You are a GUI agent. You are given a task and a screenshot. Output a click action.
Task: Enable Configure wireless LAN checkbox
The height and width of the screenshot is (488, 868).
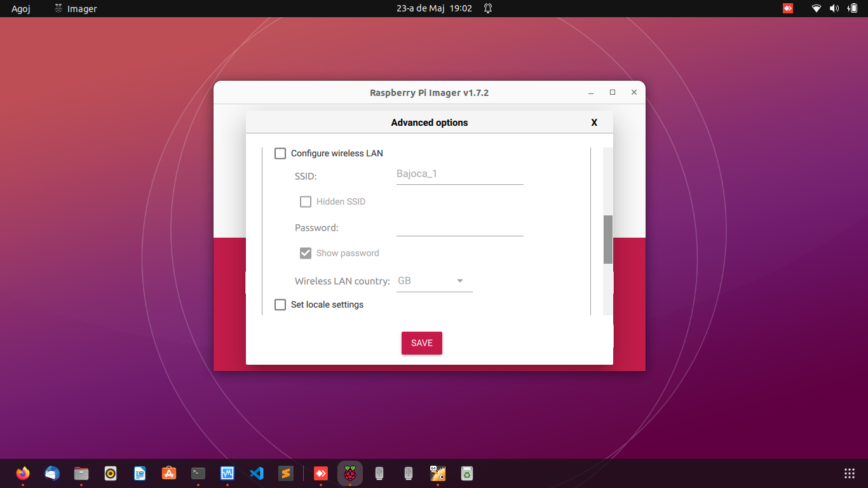click(x=280, y=153)
